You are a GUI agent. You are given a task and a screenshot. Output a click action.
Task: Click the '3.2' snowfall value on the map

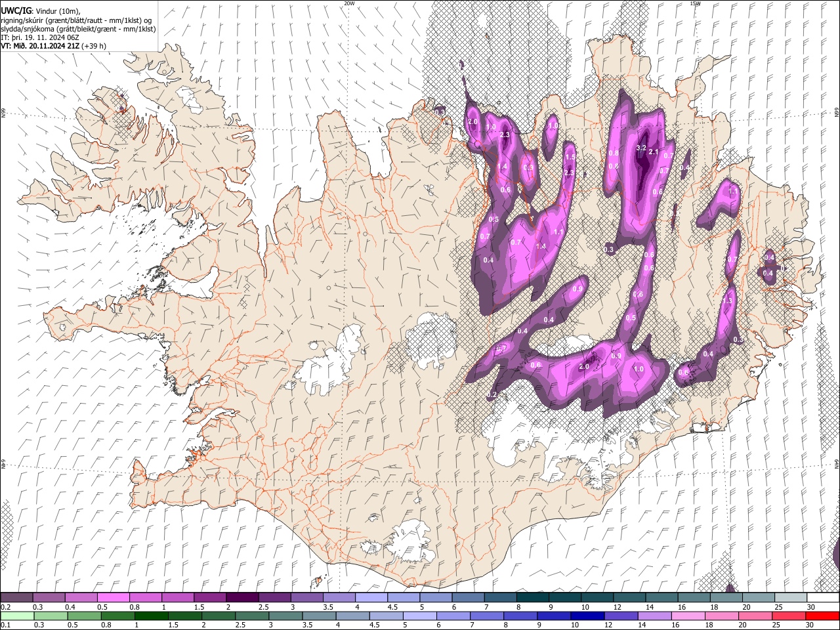pyautogui.click(x=642, y=148)
